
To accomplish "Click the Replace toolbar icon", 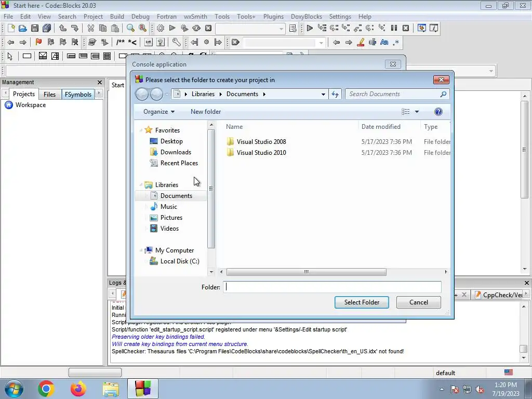I will [x=142, y=28].
